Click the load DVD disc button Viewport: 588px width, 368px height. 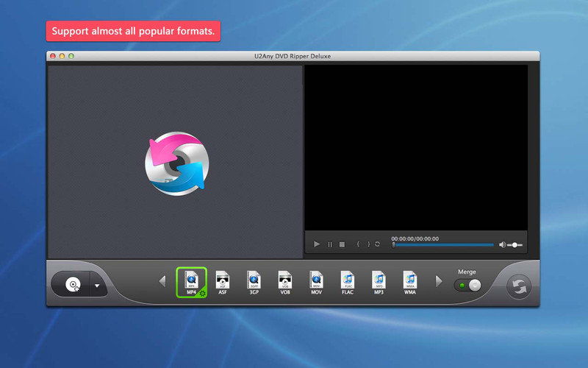(x=72, y=285)
